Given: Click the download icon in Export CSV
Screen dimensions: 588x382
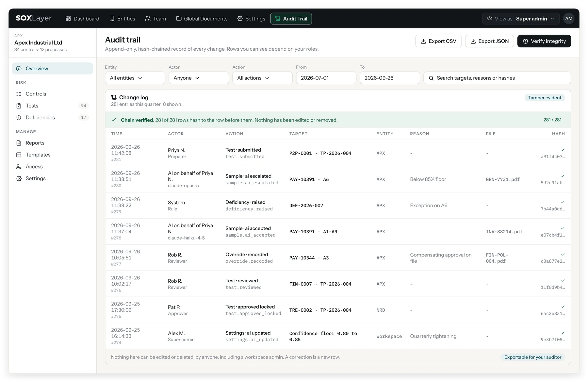Looking at the screenshot, I should 423,42.
